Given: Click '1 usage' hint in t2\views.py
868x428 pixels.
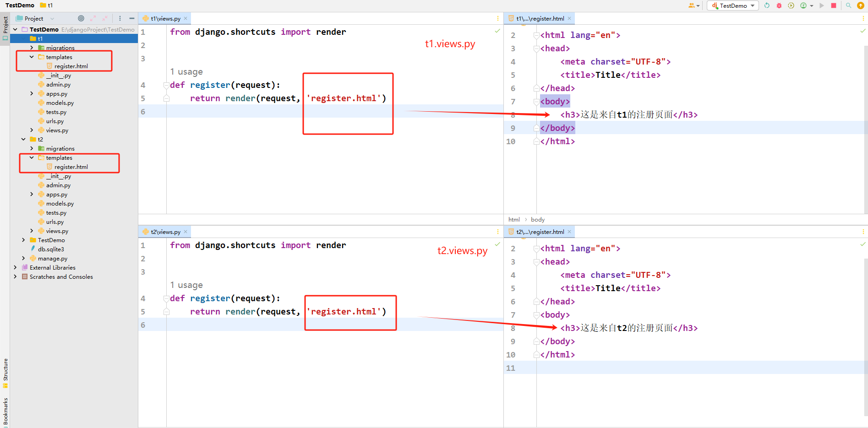Looking at the screenshot, I should point(186,285).
